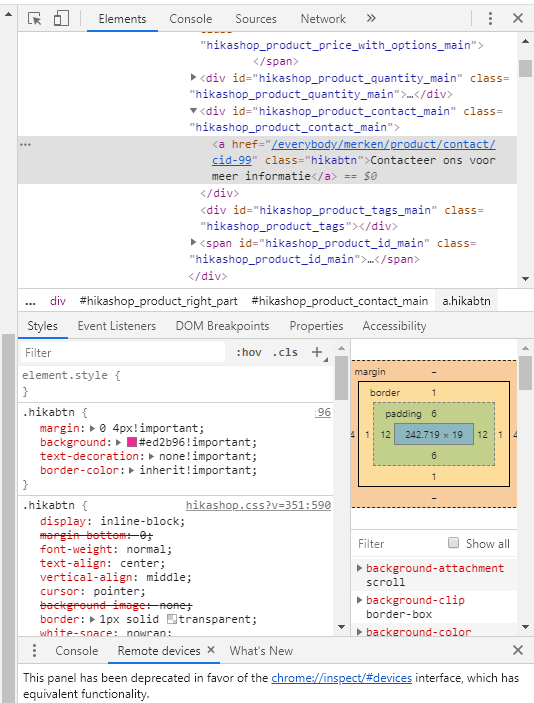The width and height of the screenshot is (534, 703).
Task: Click the padding label in box model
Action: point(404,413)
